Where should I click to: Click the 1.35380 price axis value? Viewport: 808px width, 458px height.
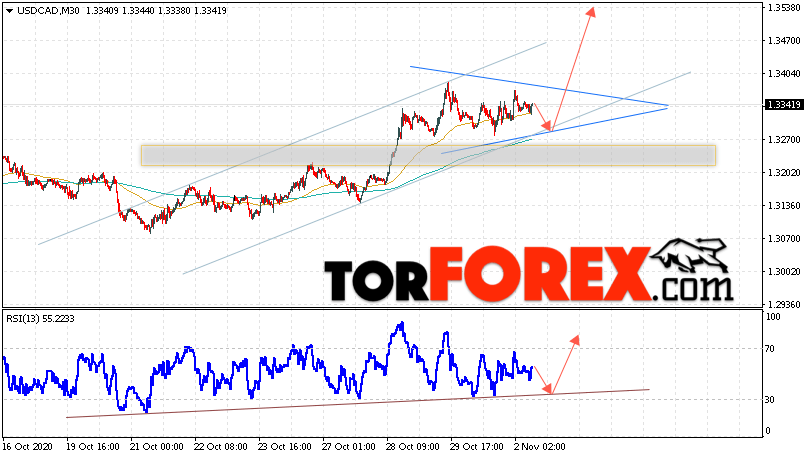click(x=784, y=8)
